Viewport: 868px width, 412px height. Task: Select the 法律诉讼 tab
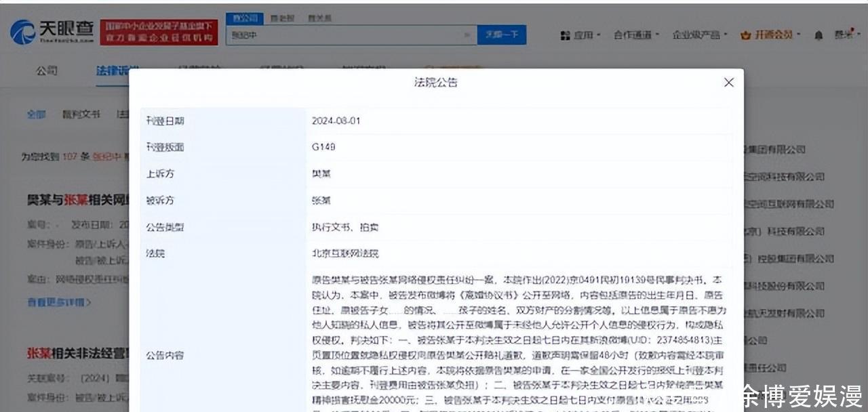tap(117, 70)
